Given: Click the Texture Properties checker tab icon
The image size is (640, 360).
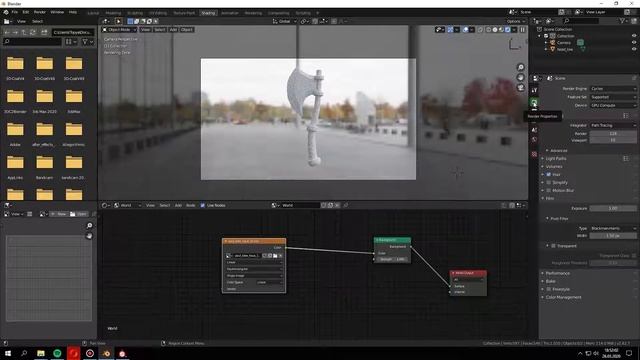Looking at the screenshot, I should click(x=534, y=154).
